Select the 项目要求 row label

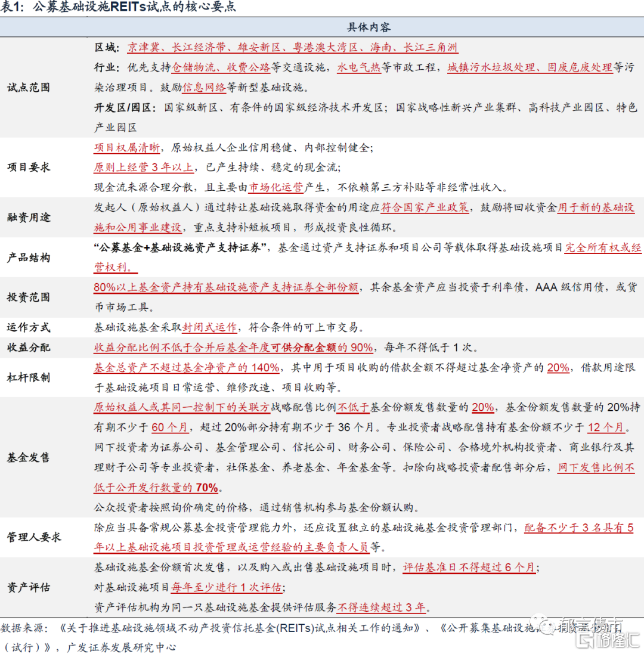tap(29, 167)
